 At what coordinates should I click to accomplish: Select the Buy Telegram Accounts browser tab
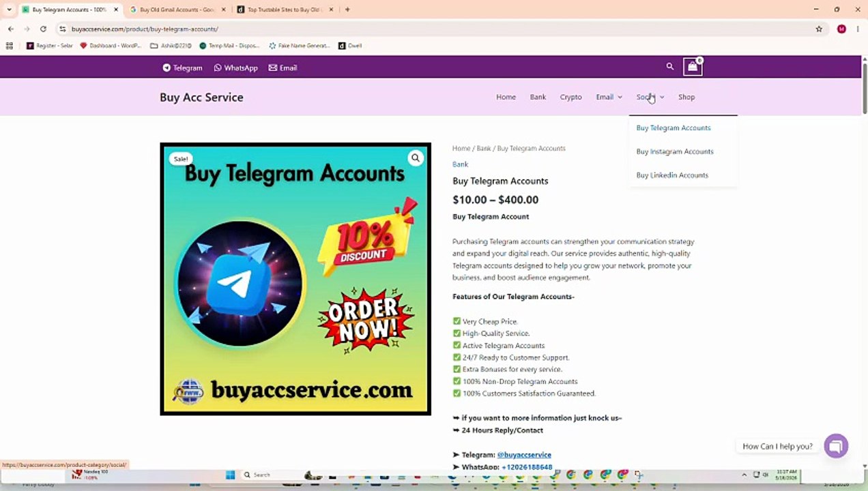click(x=69, y=10)
